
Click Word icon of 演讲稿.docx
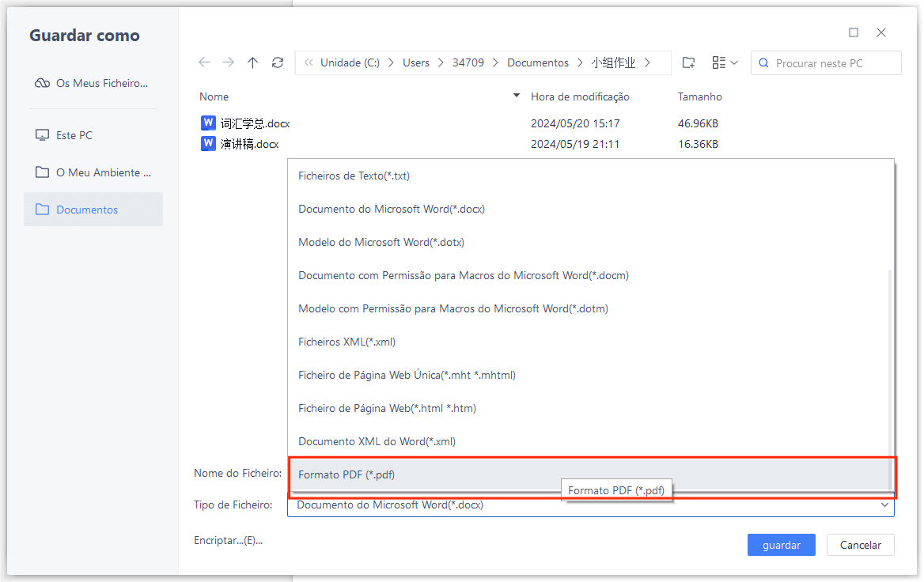point(208,143)
